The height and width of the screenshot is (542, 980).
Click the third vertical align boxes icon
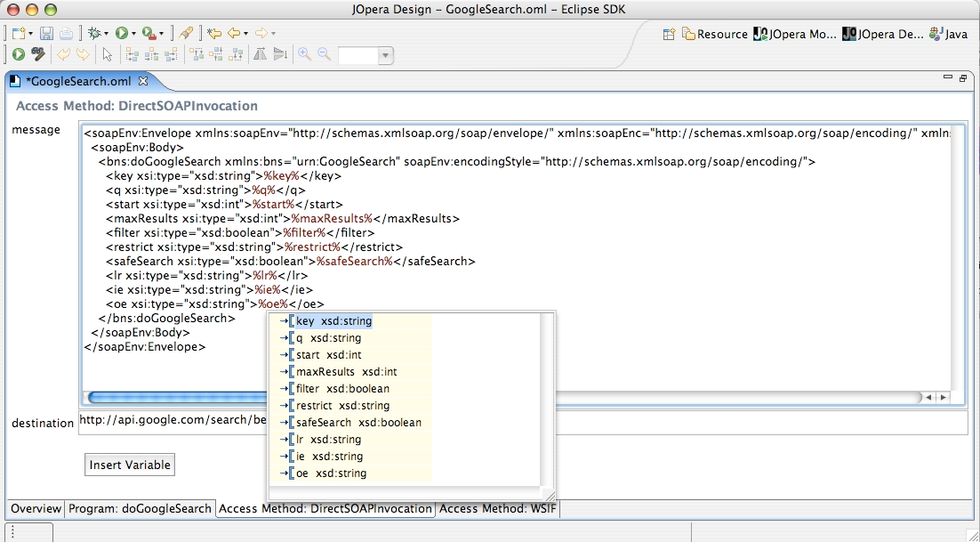click(236, 55)
